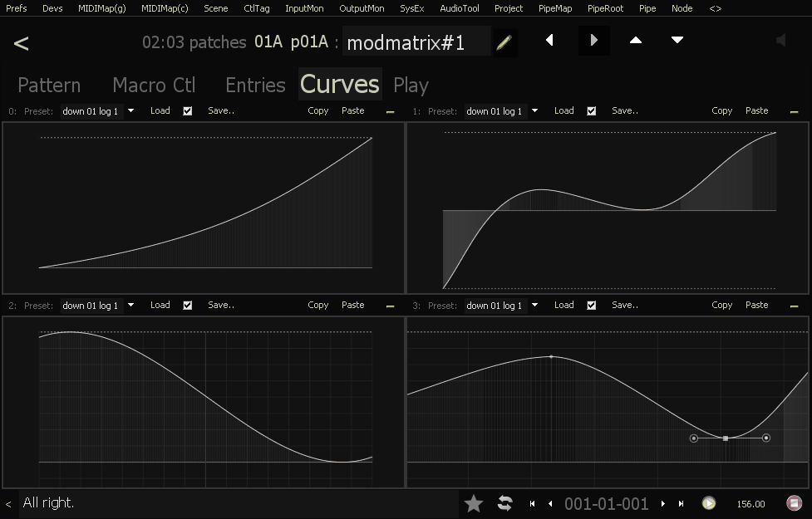The image size is (812, 519).
Task: Click the back arrow in top-left
Action: (x=22, y=43)
